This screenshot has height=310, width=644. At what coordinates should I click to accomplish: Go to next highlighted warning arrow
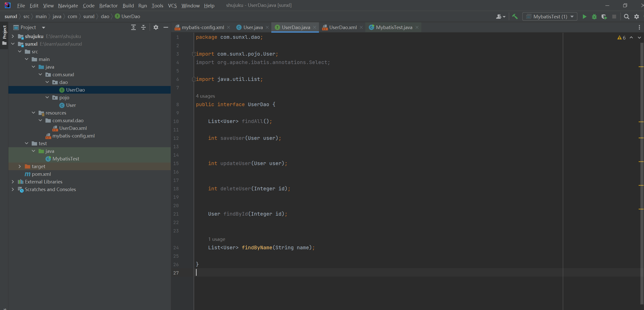639,38
